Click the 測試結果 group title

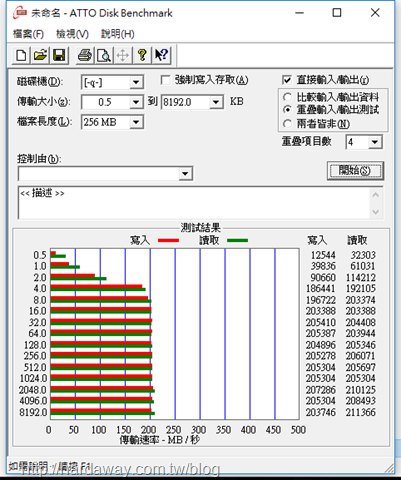[201, 228]
